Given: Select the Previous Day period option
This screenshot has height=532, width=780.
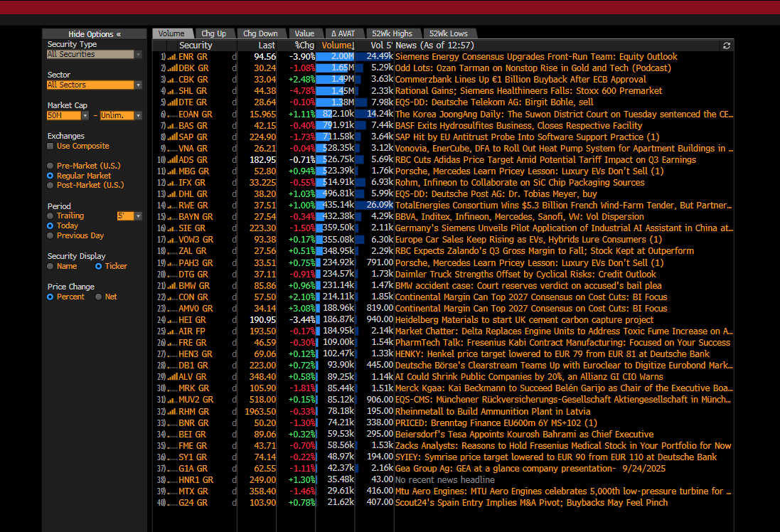Looking at the screenshot, I should click(x=50, y=235).
